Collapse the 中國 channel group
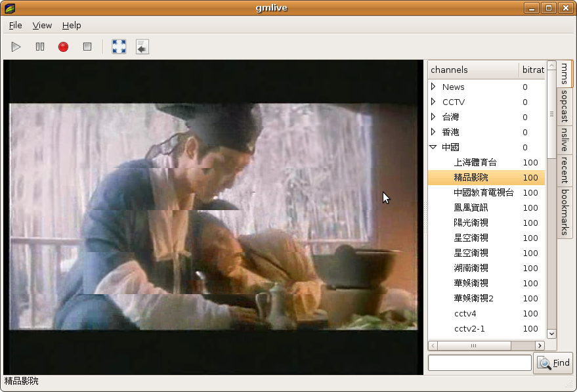Viewport: 577px width, 392px height. coord(433,147)
